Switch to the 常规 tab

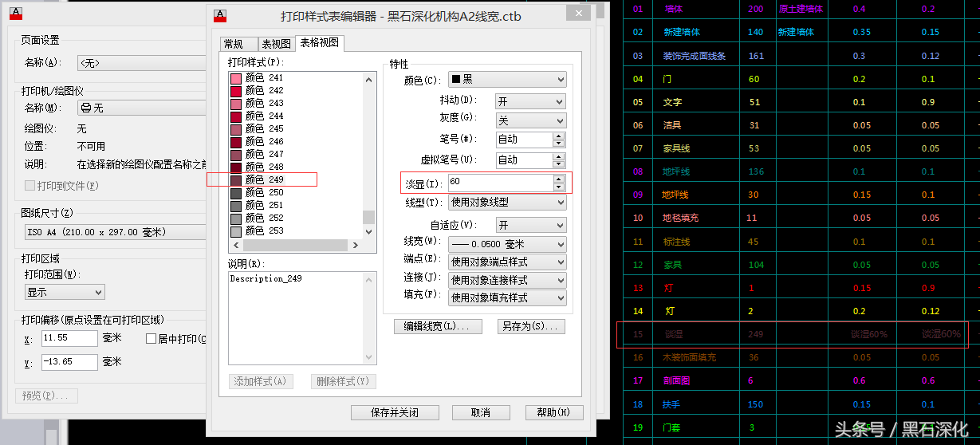[x=238, y=44]
